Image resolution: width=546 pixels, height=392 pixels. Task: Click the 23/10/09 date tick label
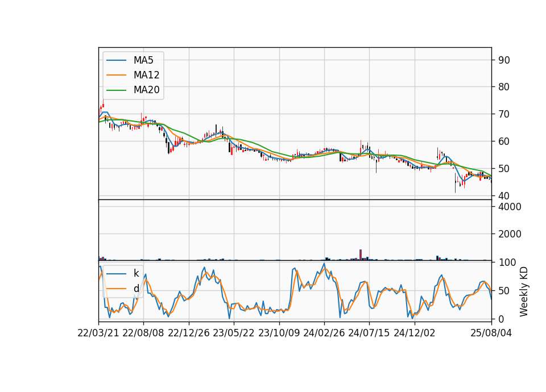click(279, 333)
